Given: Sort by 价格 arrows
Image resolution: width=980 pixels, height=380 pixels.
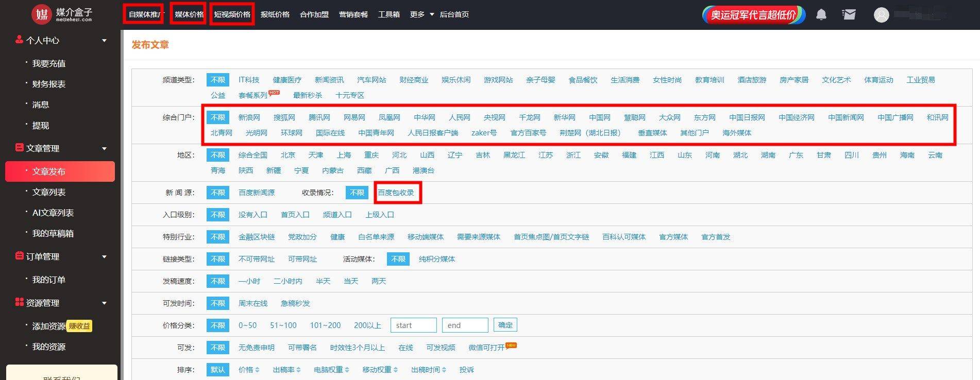Looking at the screenshot, I should pyautogui.click(x=257, y=370).
